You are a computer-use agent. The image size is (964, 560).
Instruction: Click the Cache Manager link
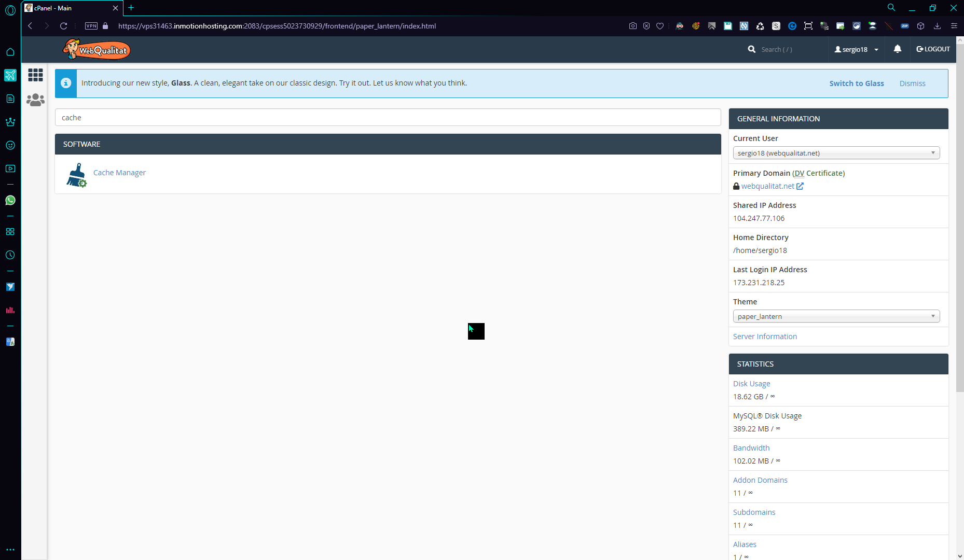[119, 173]
